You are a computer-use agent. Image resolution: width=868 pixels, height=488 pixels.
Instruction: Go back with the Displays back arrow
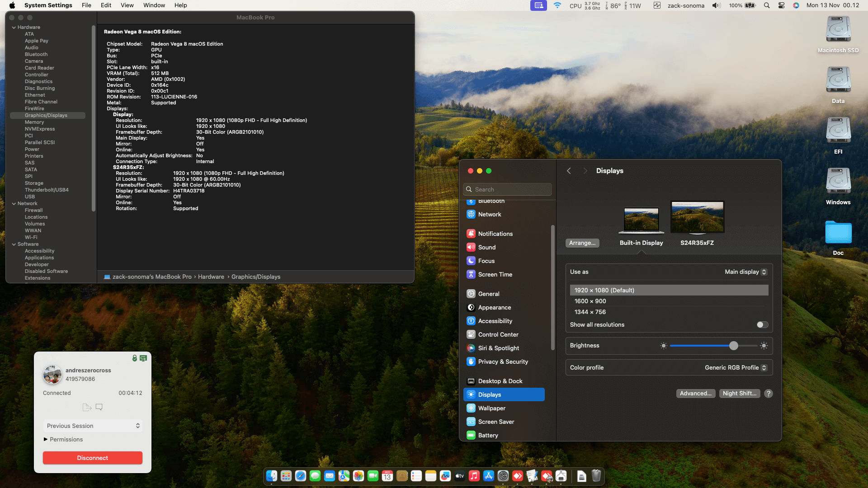pos(569,171)
